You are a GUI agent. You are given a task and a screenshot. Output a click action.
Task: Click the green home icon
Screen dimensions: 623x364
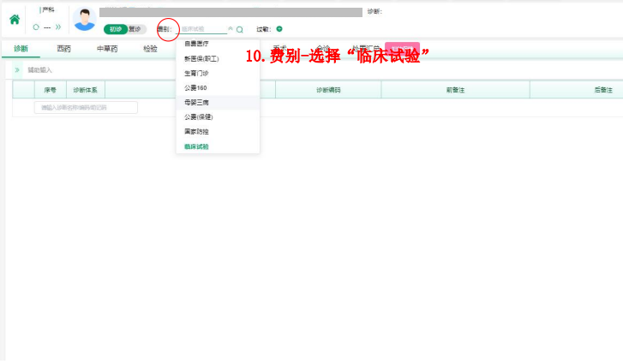[x=15, y=19]
